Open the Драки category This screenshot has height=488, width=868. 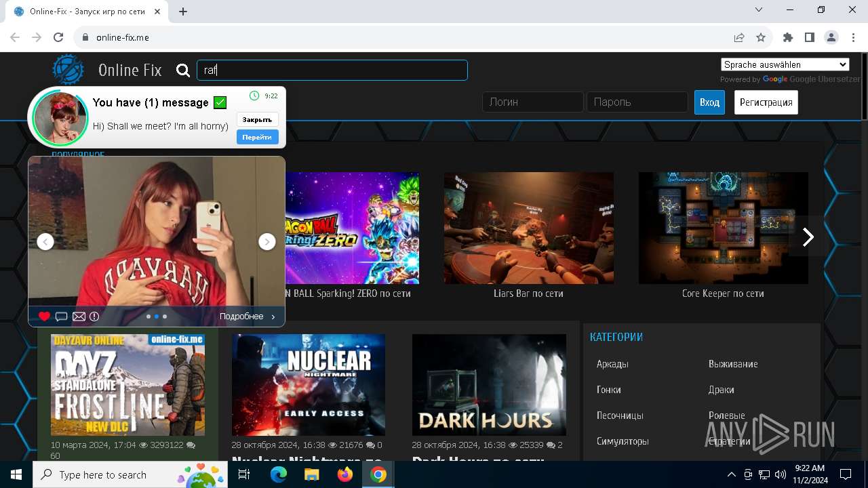(721, 390)
